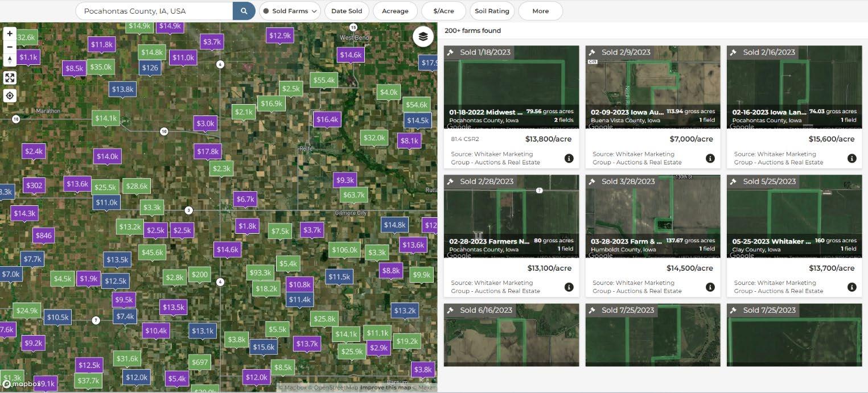The height and width of the screenshot is (393, 868).
Task: Select the purple $846 map marker
Action: (44, 235)
